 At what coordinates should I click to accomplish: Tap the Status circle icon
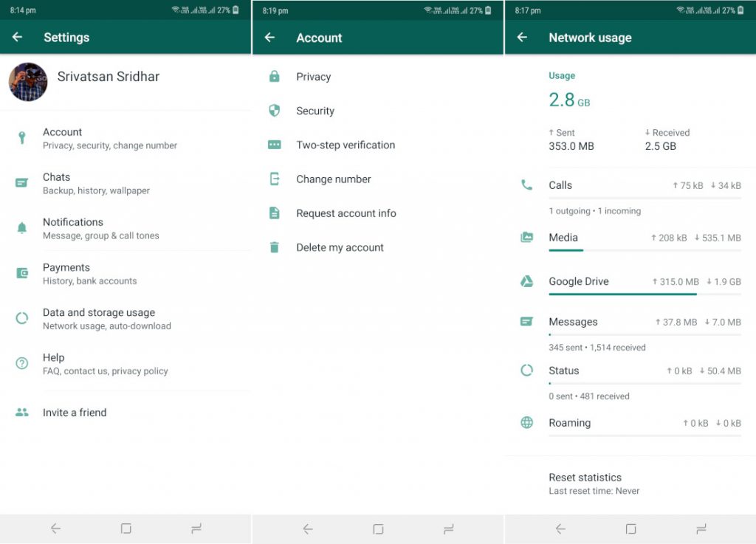click(526, 370)
